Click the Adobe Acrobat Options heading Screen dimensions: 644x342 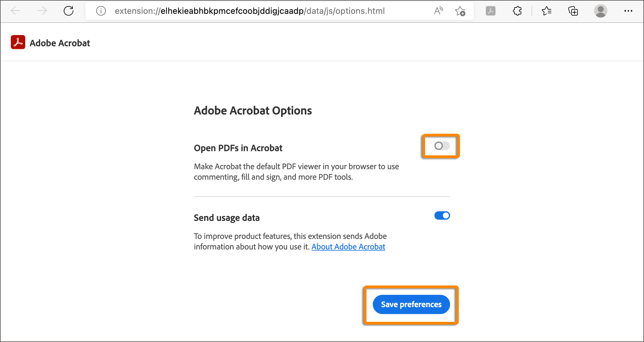tap(253, 110)
